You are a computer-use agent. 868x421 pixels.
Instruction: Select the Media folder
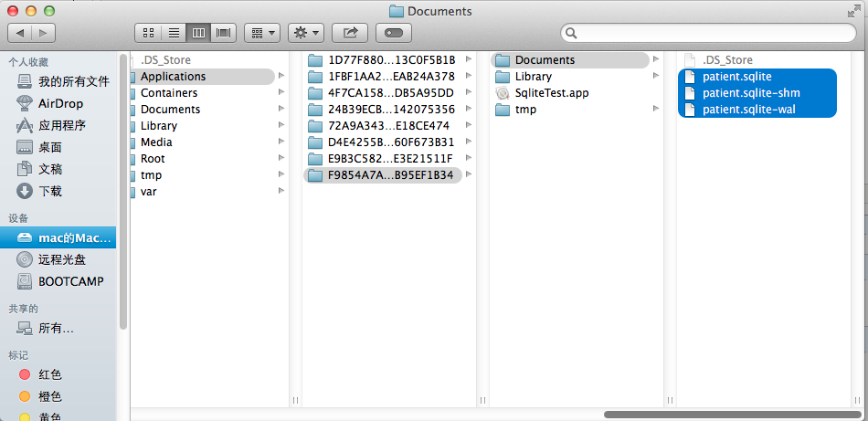156,142
